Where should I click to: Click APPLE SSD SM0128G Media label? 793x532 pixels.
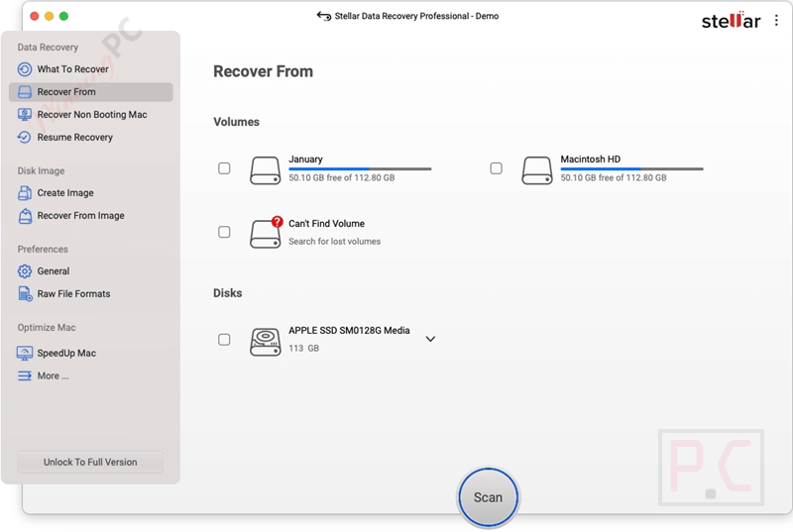(349, 331)
